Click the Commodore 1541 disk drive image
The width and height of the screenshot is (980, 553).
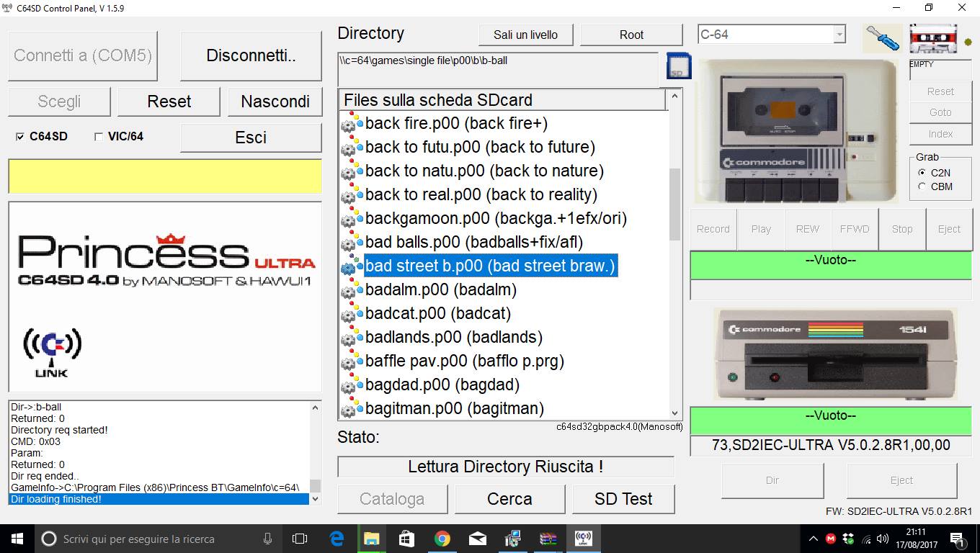[836, 354]
